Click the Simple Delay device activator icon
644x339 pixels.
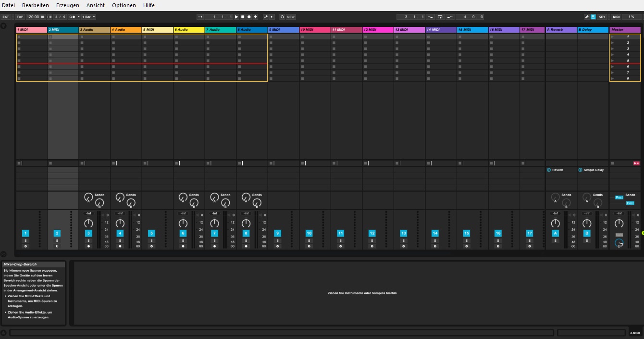tap(580, 170)
